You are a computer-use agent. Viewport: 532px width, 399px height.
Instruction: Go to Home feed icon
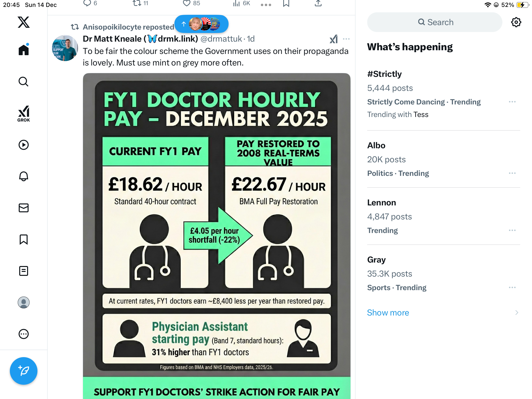(24, 50)
